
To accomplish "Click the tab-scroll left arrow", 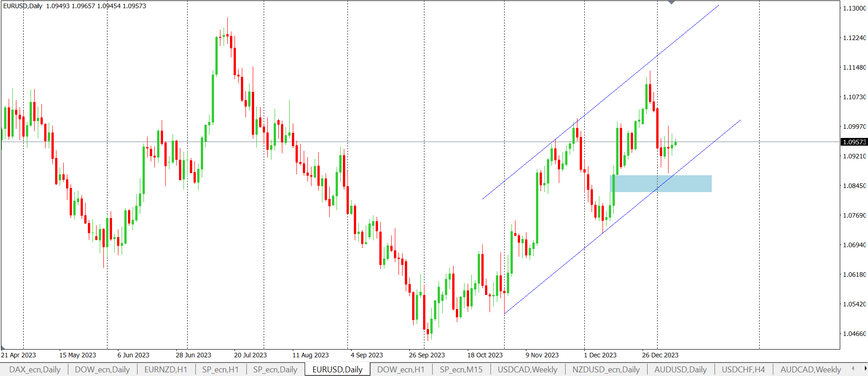I will coord(853,368).
